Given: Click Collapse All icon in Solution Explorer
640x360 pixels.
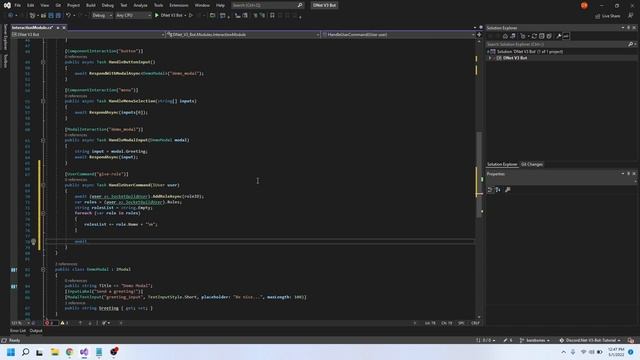Looking at the screenshot, I should [541, 36].
